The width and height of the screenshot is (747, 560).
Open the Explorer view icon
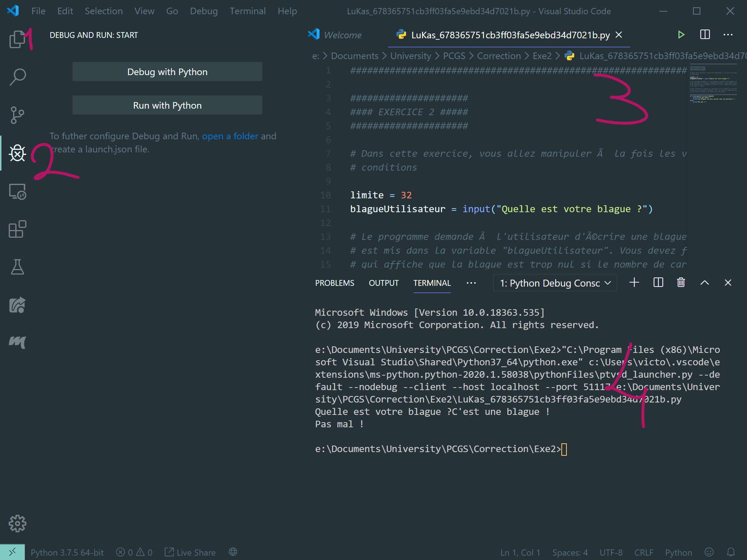[x=17, y=39]
